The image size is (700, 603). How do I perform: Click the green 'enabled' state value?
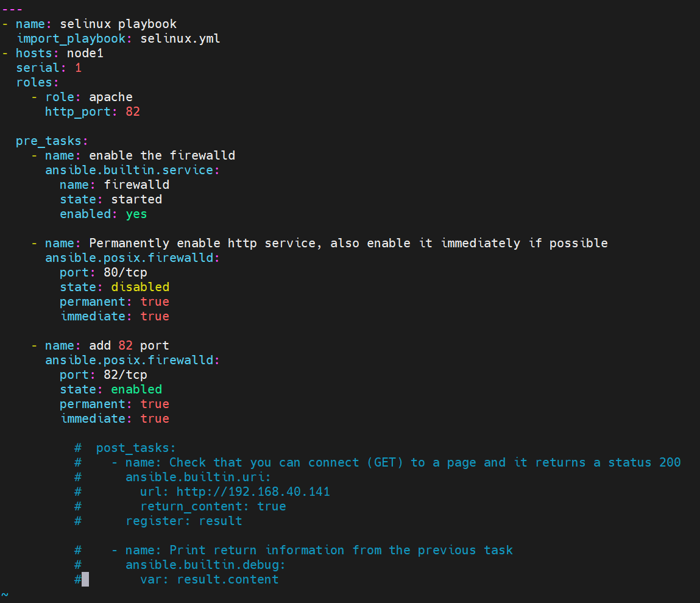click(136, 390)
